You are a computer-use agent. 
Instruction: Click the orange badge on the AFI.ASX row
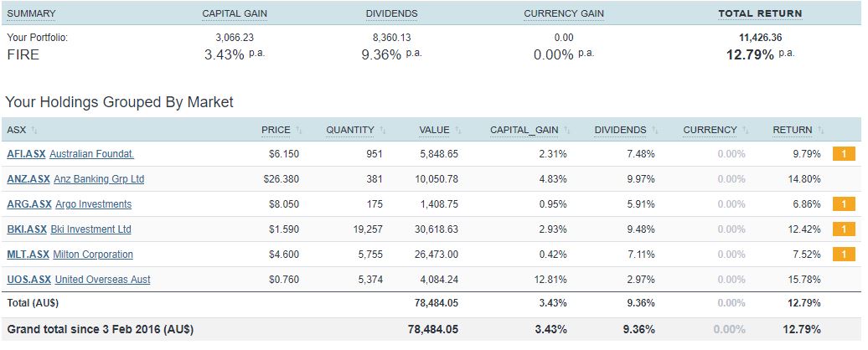(x=844, y=154)
